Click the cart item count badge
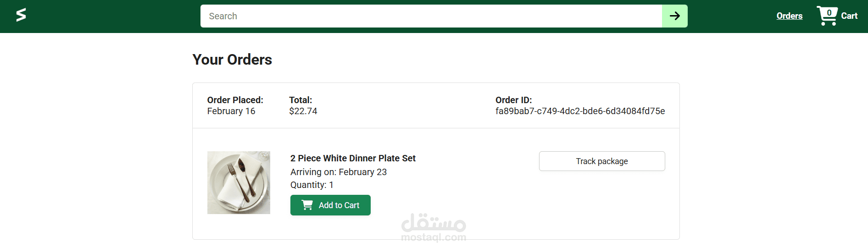868x248 pixels. click(829, 12)
